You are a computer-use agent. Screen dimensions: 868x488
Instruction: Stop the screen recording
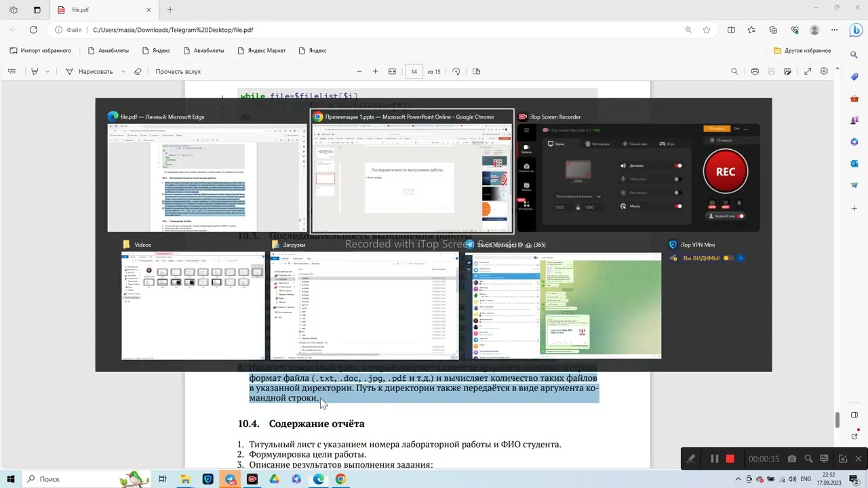[730, 459]
